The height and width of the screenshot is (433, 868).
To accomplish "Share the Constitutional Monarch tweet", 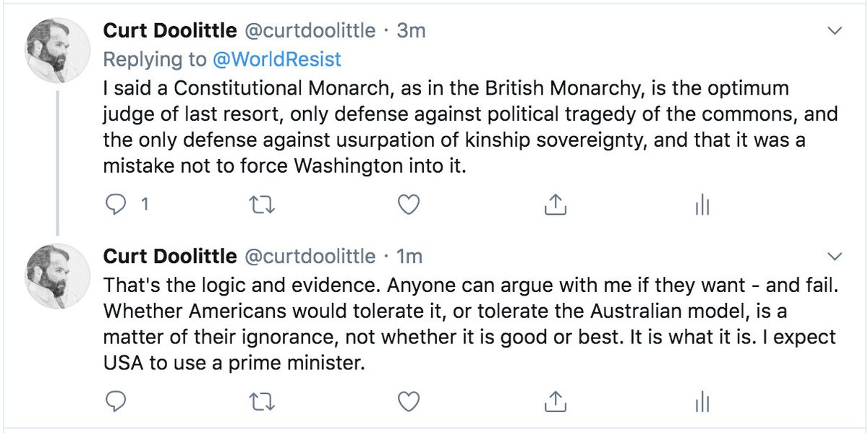I will pyautogui.click(x=553, y=205).
